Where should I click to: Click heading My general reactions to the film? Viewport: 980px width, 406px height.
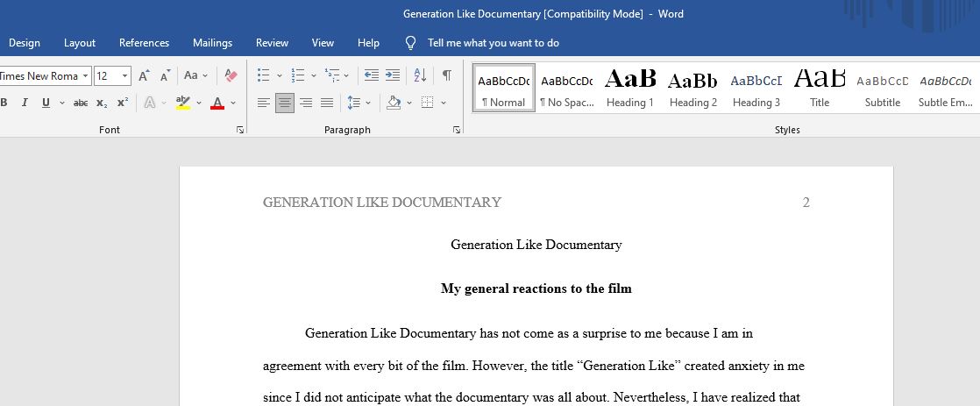click(x=536, y=288)
